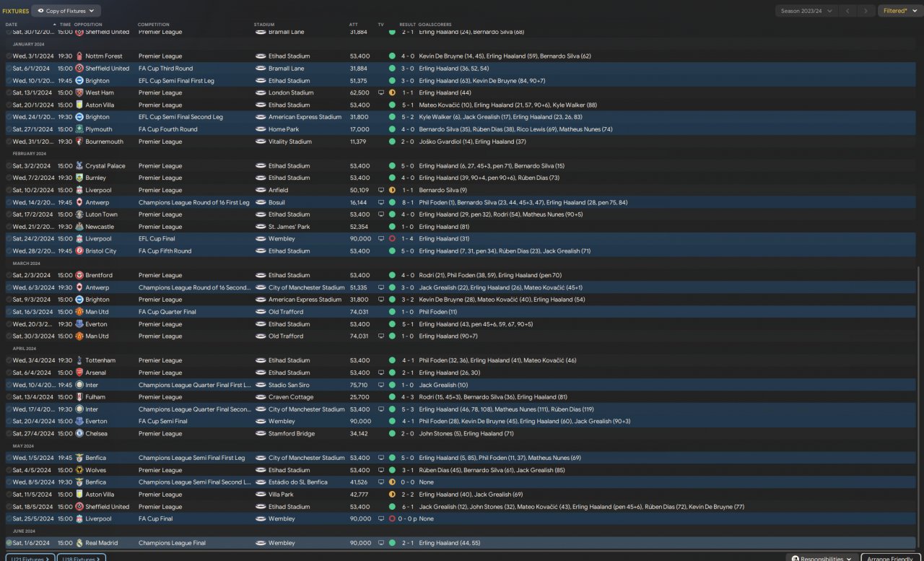Click the Bristol City club badge

click(79, 251)
